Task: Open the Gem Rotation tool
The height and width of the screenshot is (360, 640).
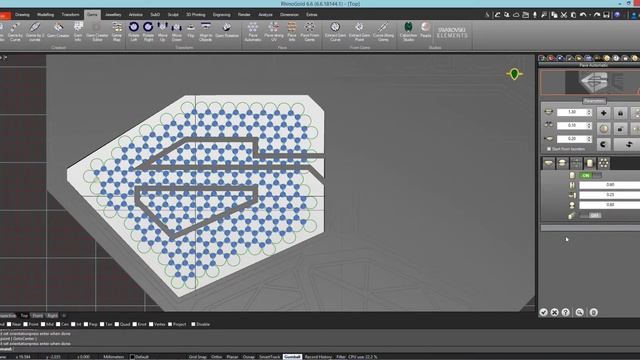Action: pos(227,31)
